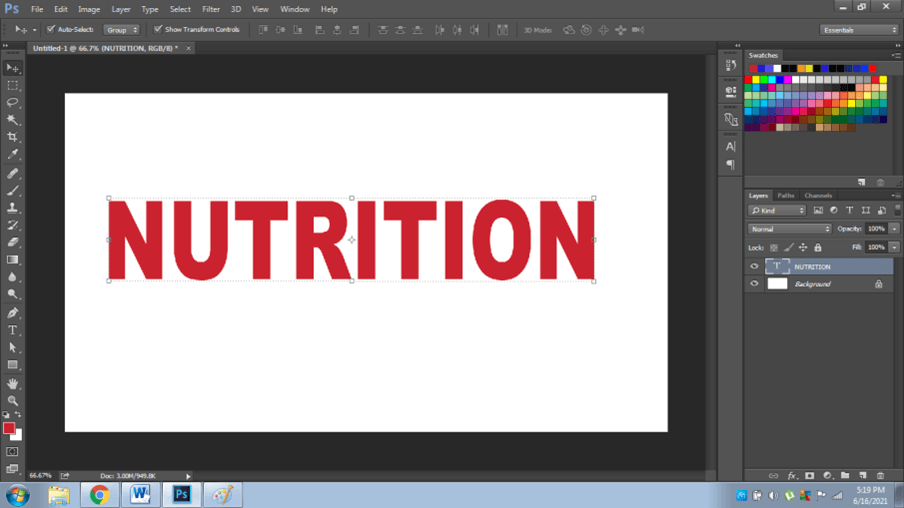Hide the NUTRITION layer
Screen dimensions: 904x508
click(x=754, y=266)
